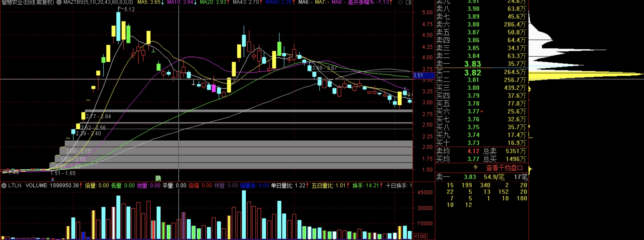Click the red-blue arrow marker near 1.51 - 1.65
644x240 pixels.
(x=52, y=179)
